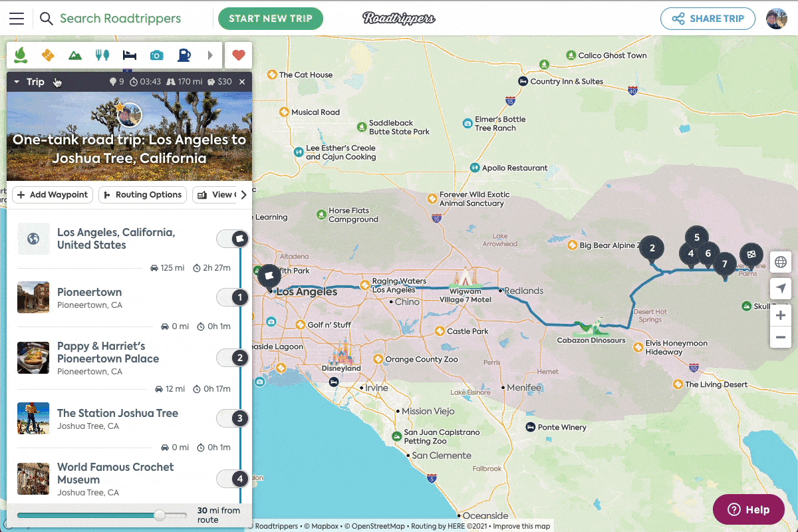Image resolution: width=798 pixels, height=532 pixels.
Task: Click the trip cover star avatar
Action: pos(129,115)
